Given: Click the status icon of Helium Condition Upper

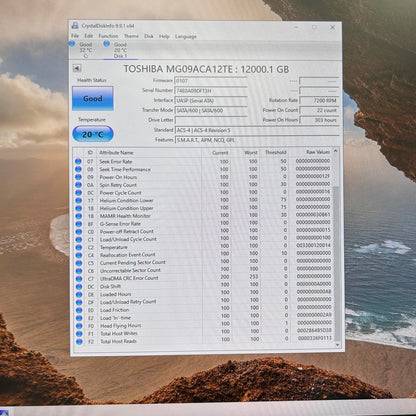Looking at the screenshot, I should coord(78,208).
